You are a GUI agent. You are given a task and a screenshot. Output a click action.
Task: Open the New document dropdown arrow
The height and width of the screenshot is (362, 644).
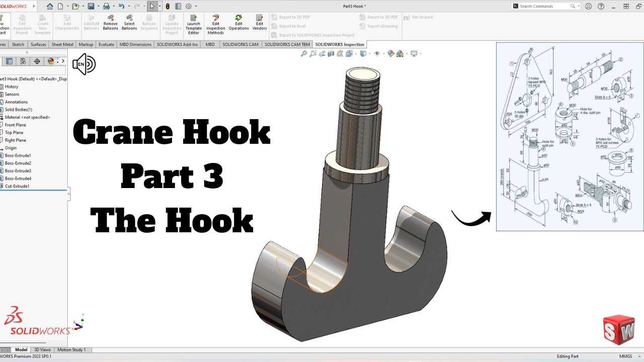67,6
